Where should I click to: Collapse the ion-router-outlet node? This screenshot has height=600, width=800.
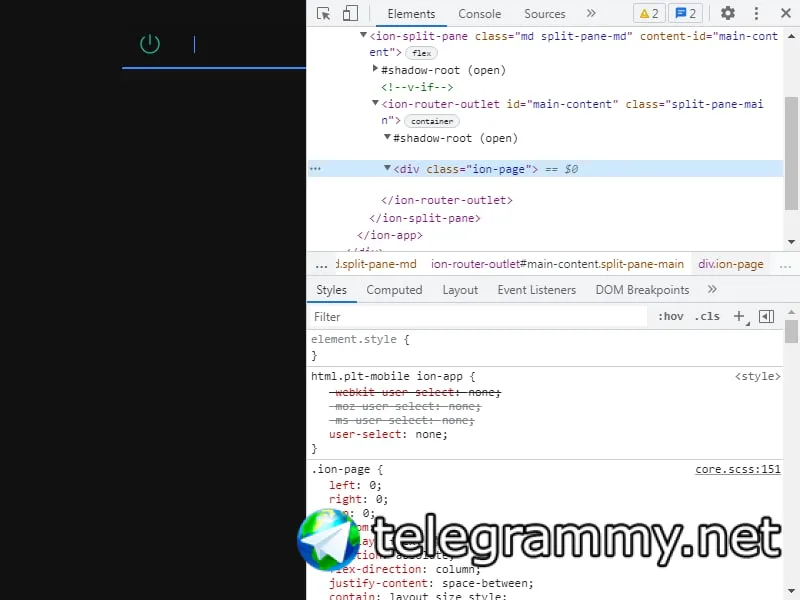375,103
